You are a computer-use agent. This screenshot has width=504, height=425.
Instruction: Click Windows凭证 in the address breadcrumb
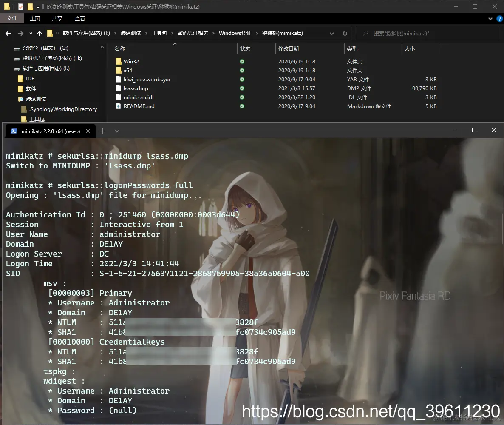[x=235, y=33]
